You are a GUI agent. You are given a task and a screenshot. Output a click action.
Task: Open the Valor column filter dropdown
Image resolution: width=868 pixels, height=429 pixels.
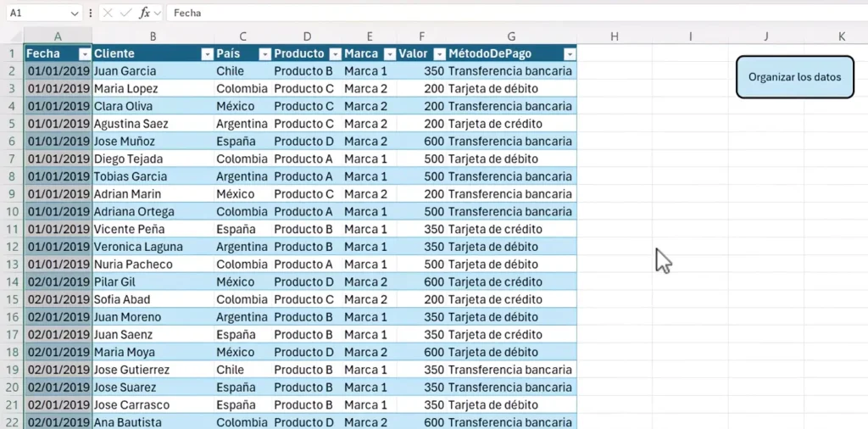[x=440, y=54]
